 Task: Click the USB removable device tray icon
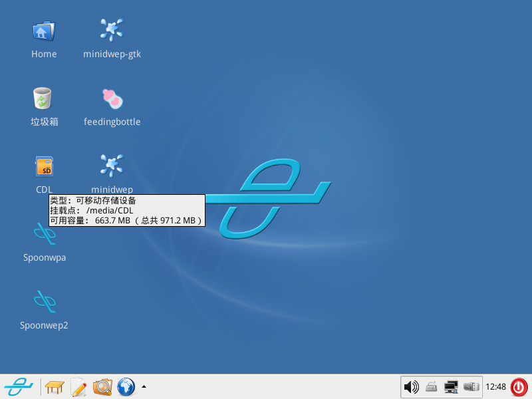471,386
